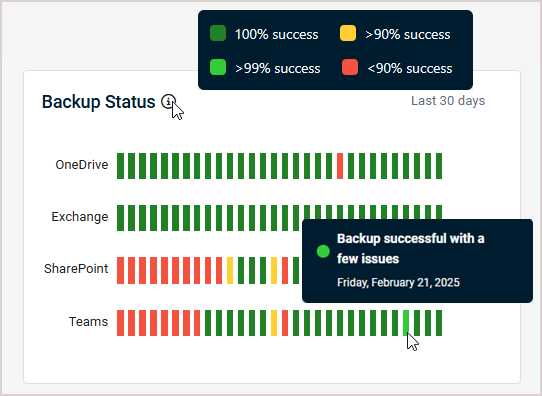Screen dimensions: 542x396
Task: Click the red <90% success legend swatch
Action: point(350,67)
